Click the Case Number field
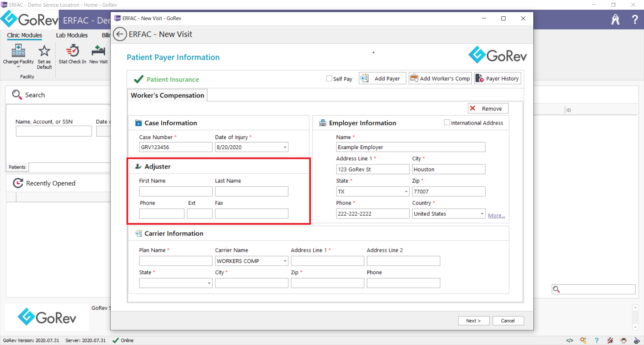The width and height of the screenshot is (644, 345). [176, 147]
